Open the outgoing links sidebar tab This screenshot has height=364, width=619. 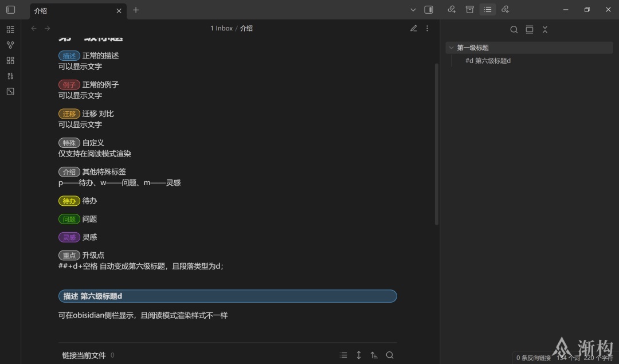point(505,10)
